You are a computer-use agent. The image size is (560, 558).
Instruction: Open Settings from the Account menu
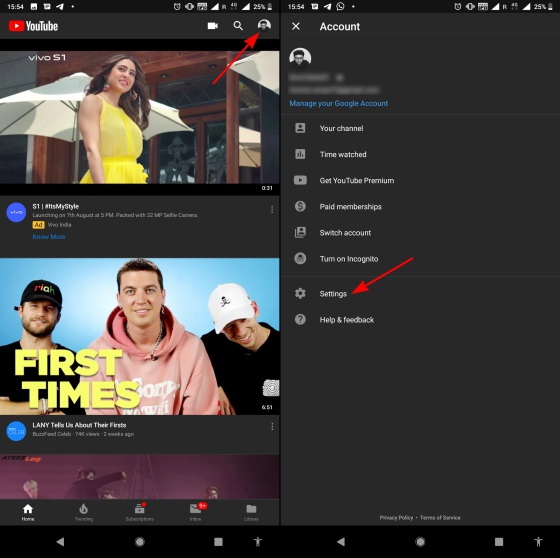(420, 294)
